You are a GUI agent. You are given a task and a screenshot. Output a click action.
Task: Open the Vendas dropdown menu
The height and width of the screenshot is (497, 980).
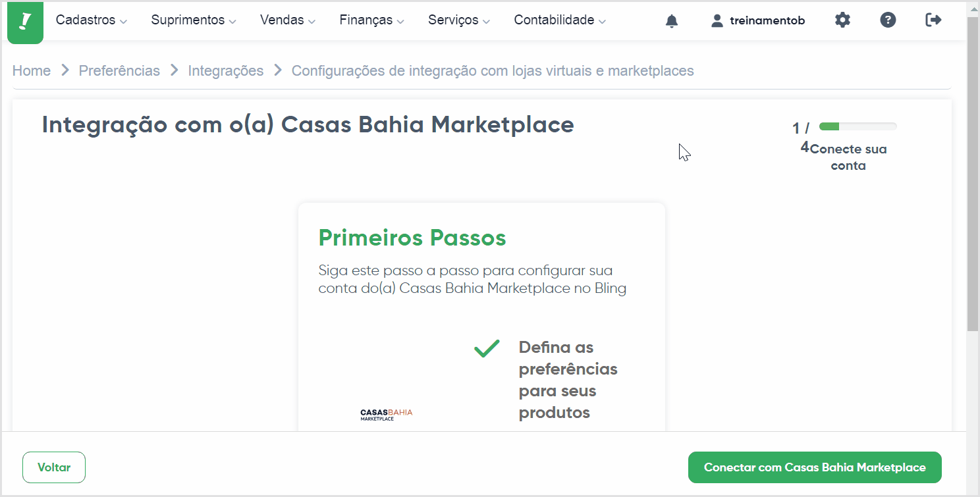288,20
